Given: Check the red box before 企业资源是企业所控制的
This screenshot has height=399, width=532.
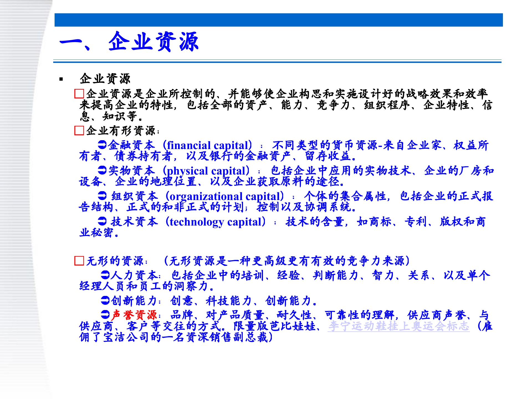Looking at the screenshot, I should tap(80, 94).
